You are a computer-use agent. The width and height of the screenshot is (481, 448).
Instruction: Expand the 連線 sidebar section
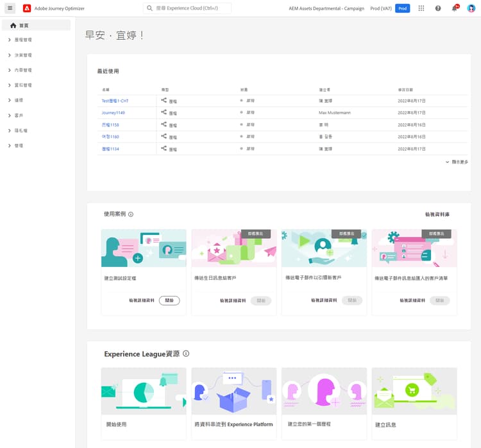tap(10, 100)
